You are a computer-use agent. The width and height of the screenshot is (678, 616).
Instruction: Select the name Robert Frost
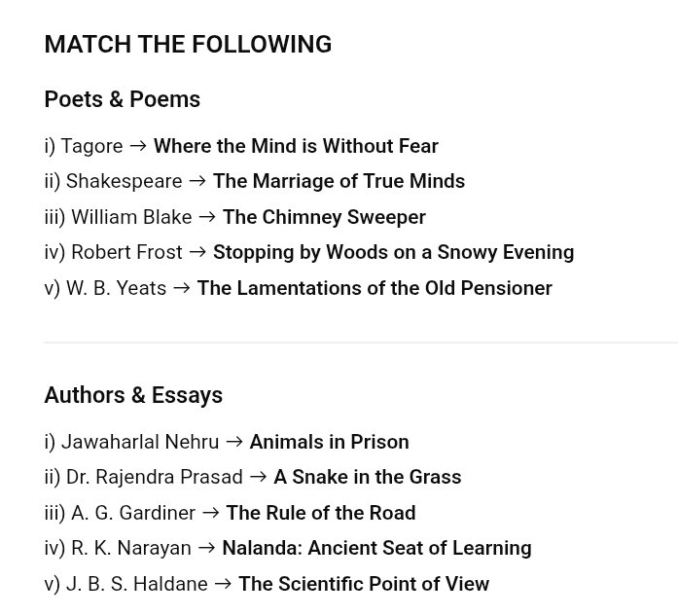[x=126, y=252]
